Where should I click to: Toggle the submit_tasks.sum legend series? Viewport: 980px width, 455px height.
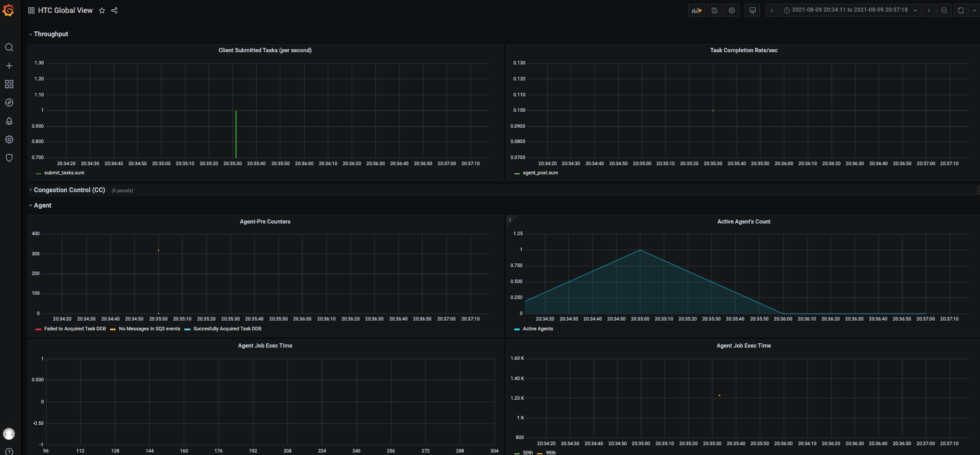[64, 173]
